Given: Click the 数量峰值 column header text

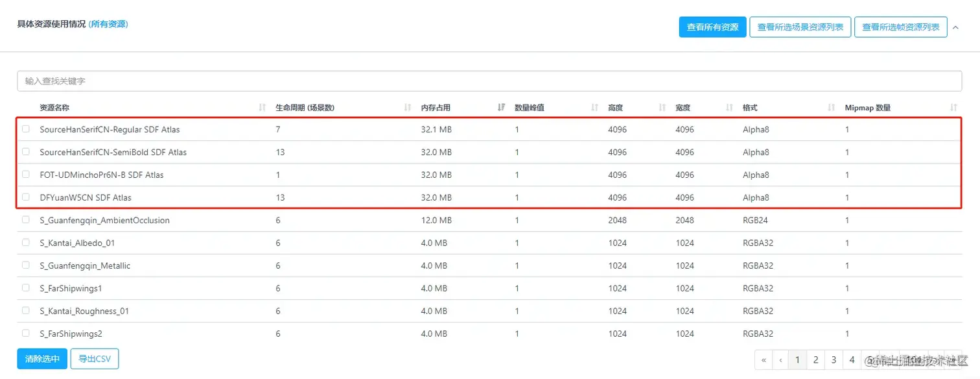Looking at the screenshot, I should 530,108.
